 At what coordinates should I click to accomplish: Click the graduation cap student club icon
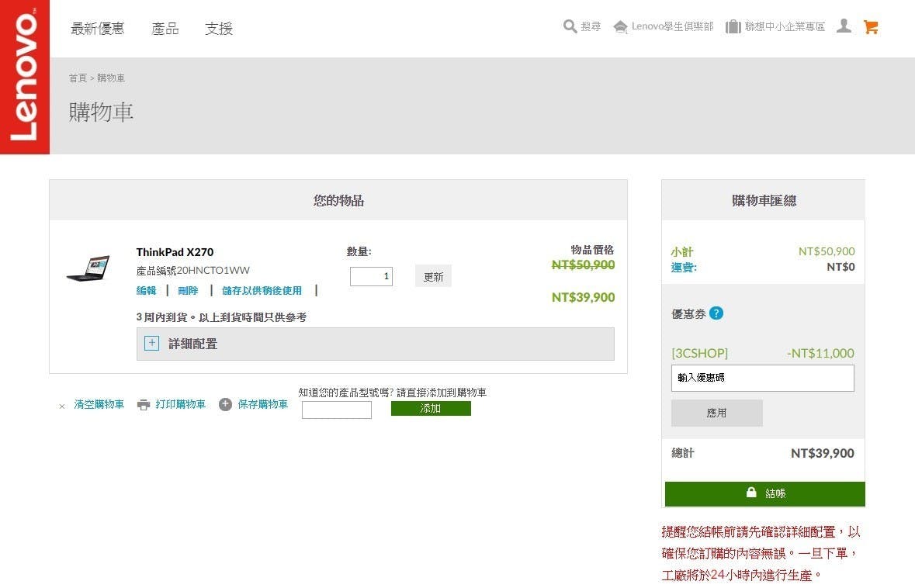620,27
